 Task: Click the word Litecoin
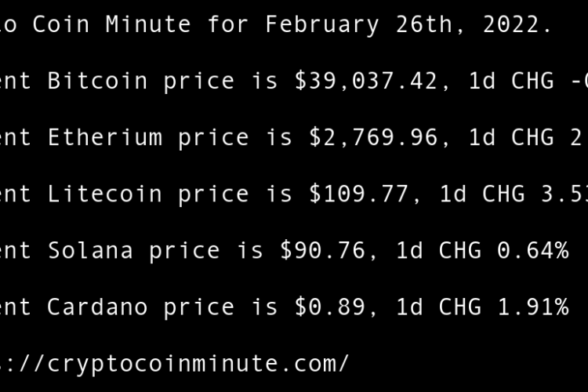(x=105, y=194)
